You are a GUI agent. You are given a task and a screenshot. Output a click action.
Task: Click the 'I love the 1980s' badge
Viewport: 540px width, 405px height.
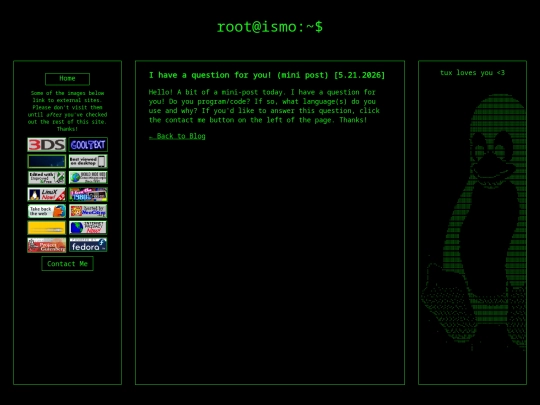coord(88,195)
